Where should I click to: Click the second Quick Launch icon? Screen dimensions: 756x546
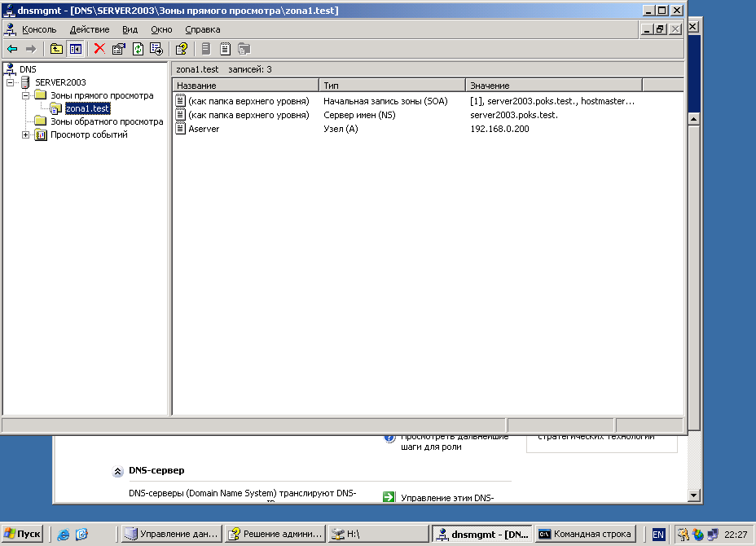click(82, 534)
